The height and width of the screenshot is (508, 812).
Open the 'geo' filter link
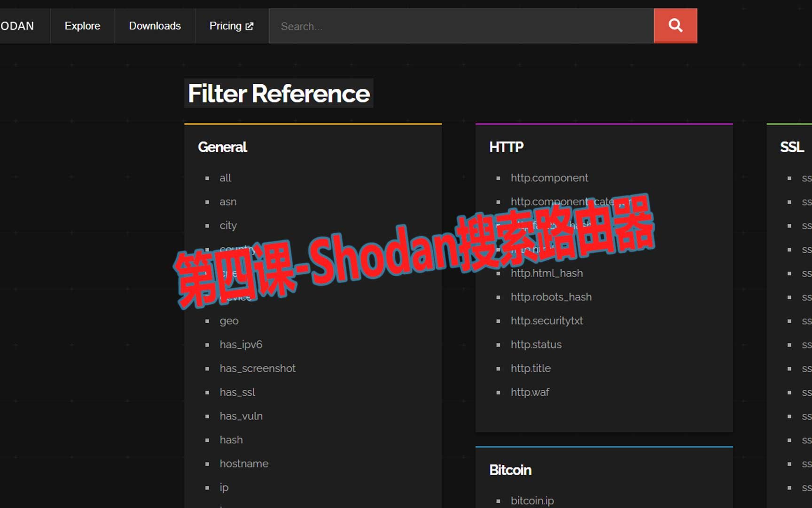coord(229,321)
